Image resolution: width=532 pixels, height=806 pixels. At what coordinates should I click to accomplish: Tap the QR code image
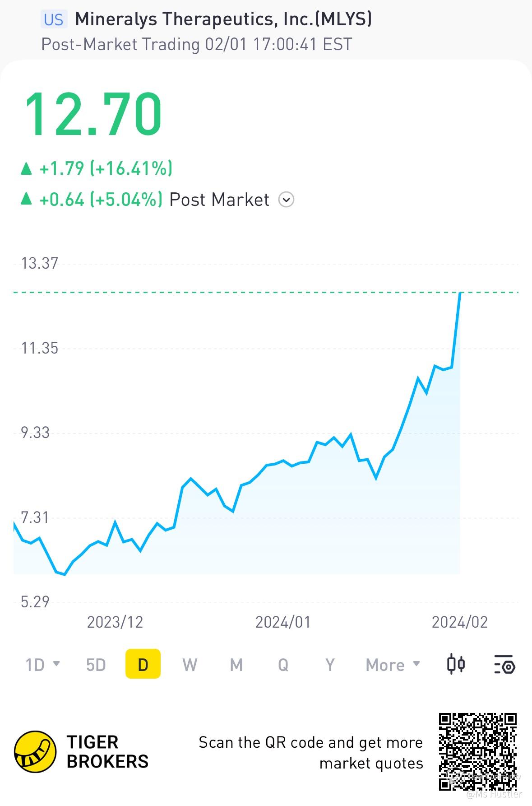[477, 751]
